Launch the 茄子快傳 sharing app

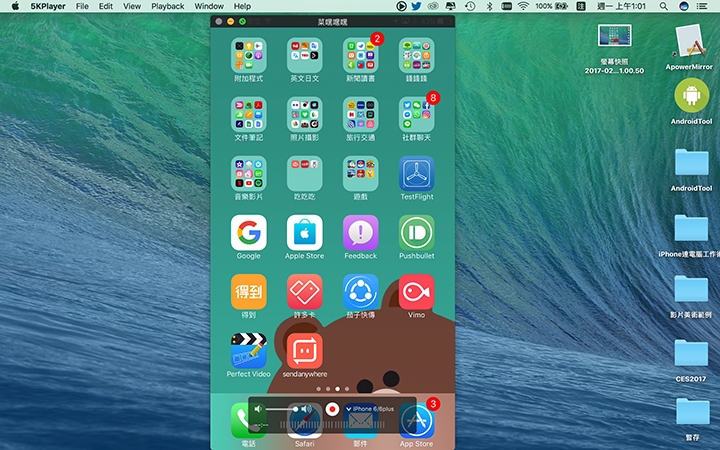pyautogui.click(x=360, y=292)
